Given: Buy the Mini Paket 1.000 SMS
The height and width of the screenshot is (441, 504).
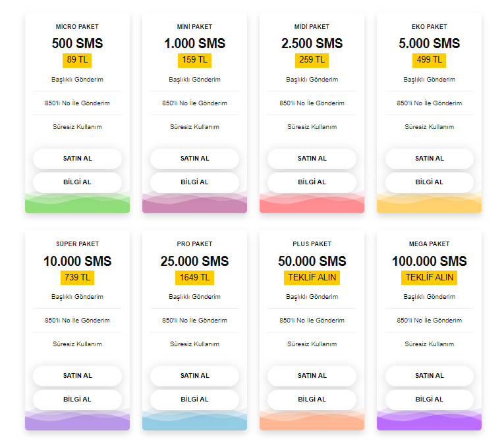Looking at the screenshot, I should [194, 159].
